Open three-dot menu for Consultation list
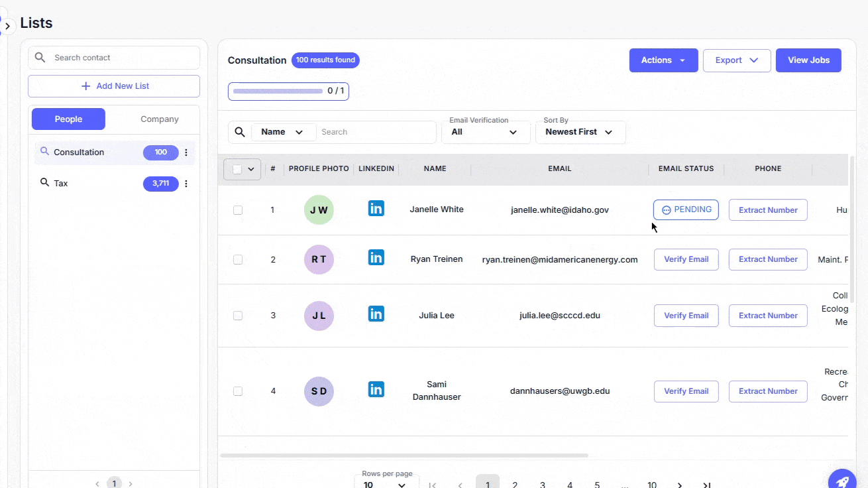Screen dimensions: 868x488 pos(186,152)
